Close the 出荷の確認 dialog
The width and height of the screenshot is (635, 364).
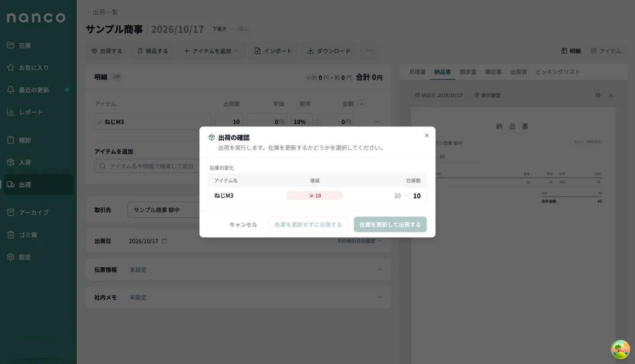click(x=427, y=136)
